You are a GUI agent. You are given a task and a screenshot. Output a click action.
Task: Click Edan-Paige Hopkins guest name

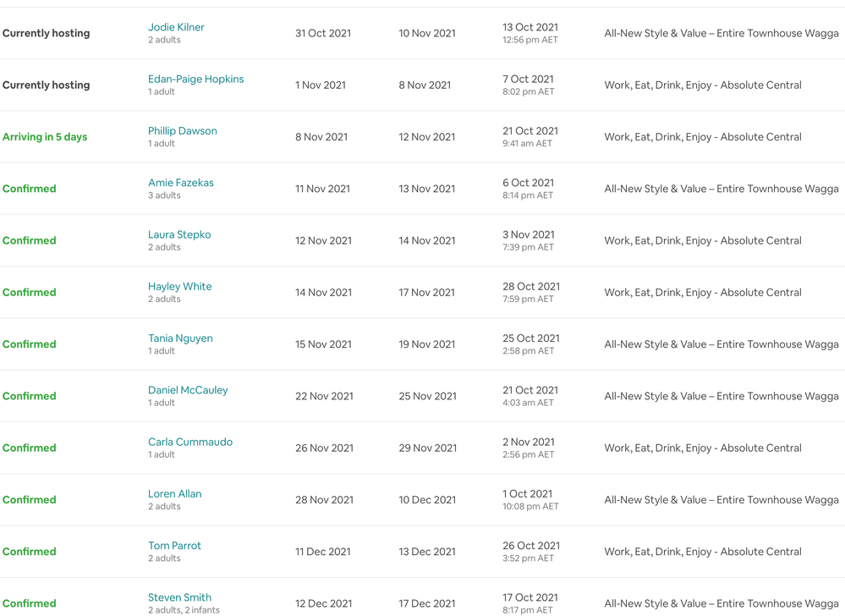pos(195,79)
